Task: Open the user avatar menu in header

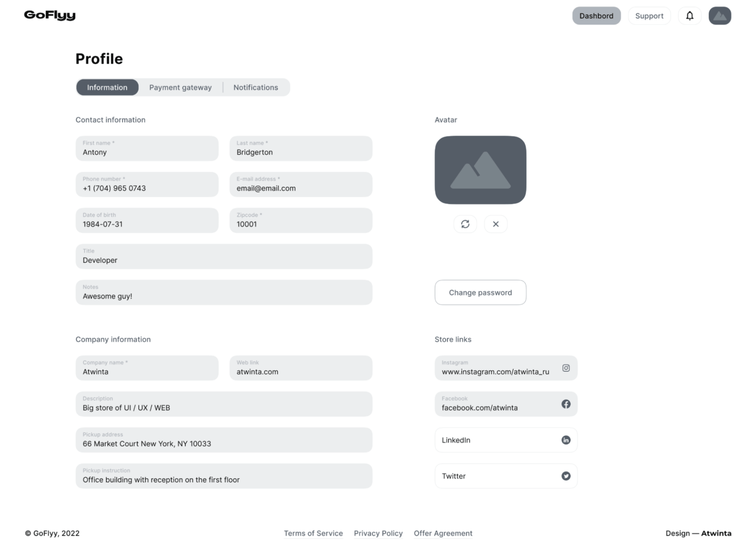Action: click(x=720, y=16)
